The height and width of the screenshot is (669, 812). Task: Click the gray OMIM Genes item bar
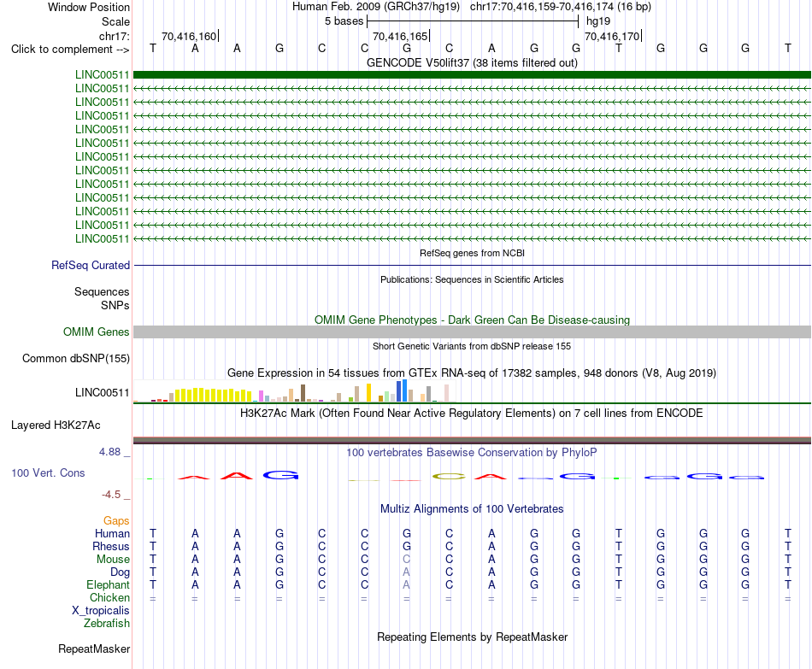pos(472,332)
